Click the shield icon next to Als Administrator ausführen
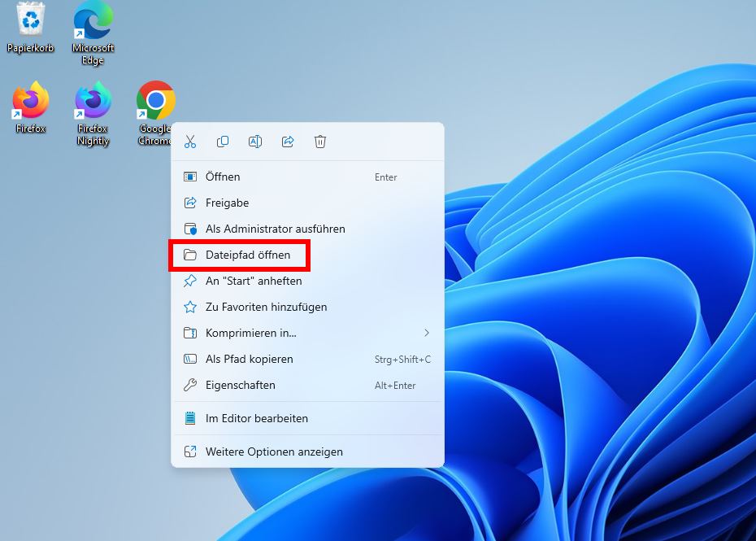The height and width of the screenshot is (541, 756). (x=193, y=229)
